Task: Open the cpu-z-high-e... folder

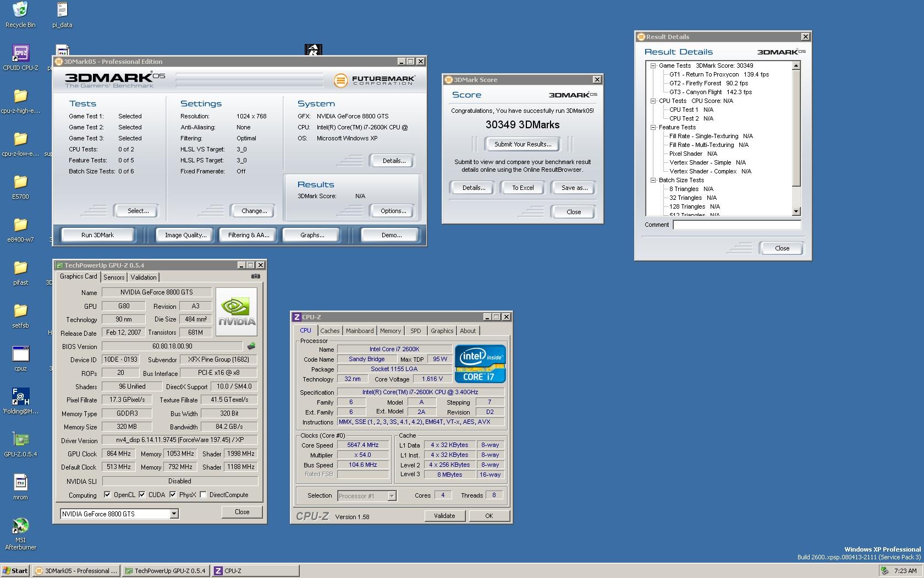Action: 20,101
